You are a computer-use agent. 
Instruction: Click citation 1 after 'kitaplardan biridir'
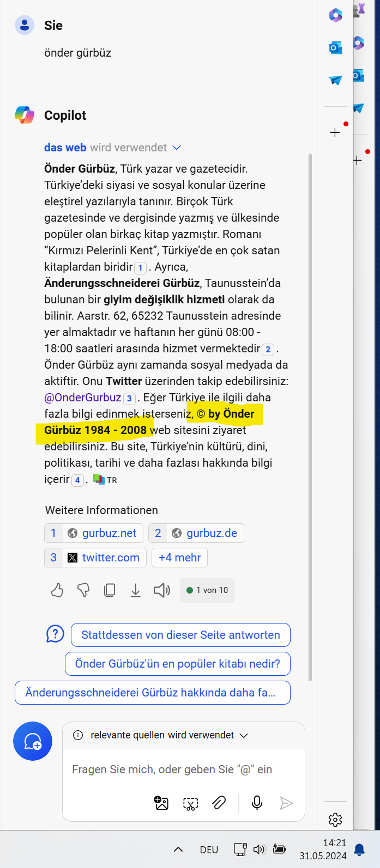[x=141, y=267]
